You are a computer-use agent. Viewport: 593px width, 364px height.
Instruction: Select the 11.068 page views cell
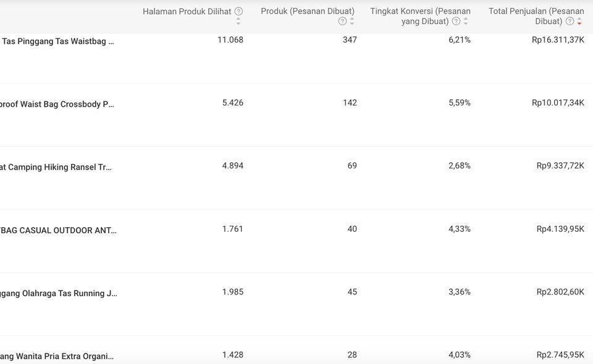(x=230, y=39)
